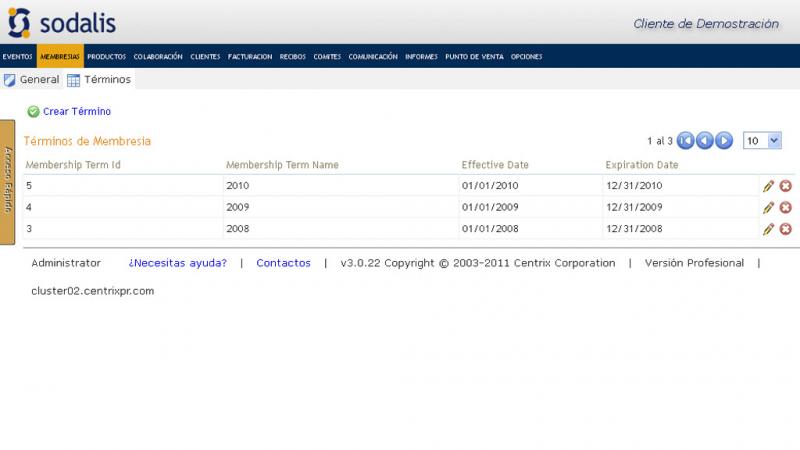Click pencil icon for 2009 term
This screenshot has height=450, width=800.
tap(768, 208)
